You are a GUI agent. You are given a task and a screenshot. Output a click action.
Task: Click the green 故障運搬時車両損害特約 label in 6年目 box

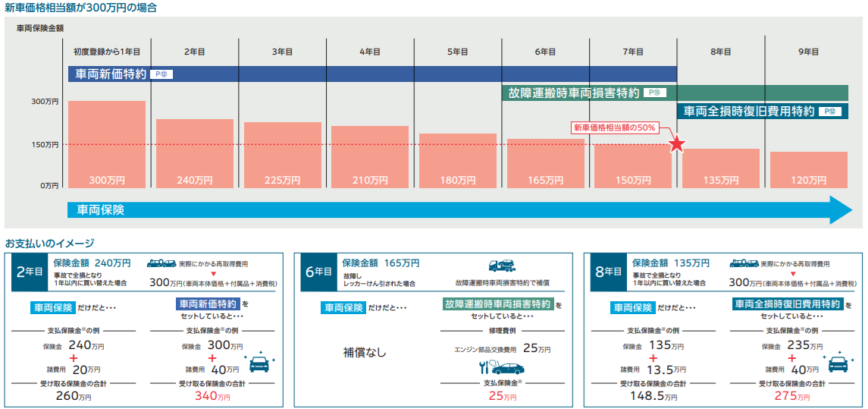(x=498, y=305)
